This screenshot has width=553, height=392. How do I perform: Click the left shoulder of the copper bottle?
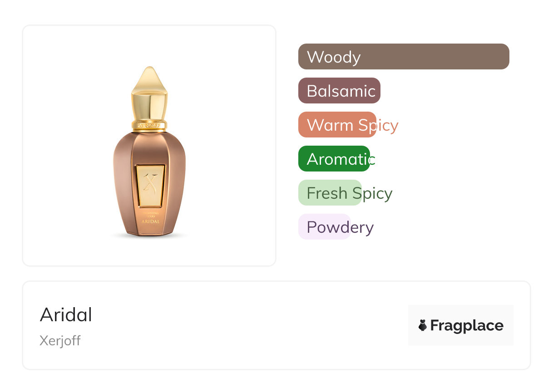point(123,145)
